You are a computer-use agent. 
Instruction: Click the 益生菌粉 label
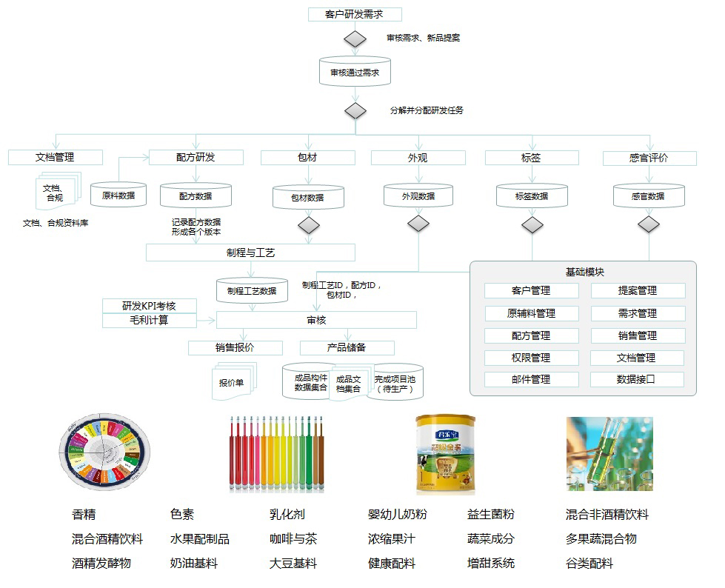(491, 514)
